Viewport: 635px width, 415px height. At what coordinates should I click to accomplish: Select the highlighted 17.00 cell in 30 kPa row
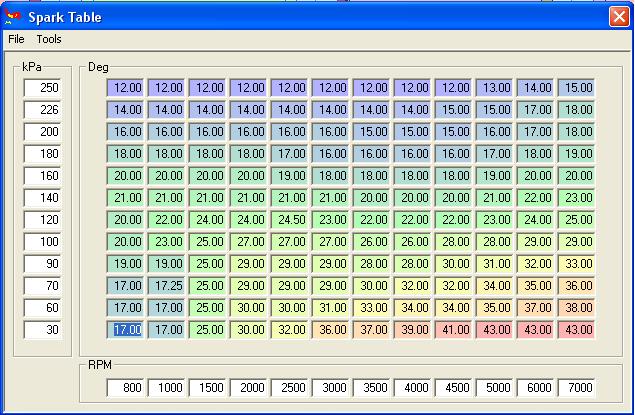(125, 330)
